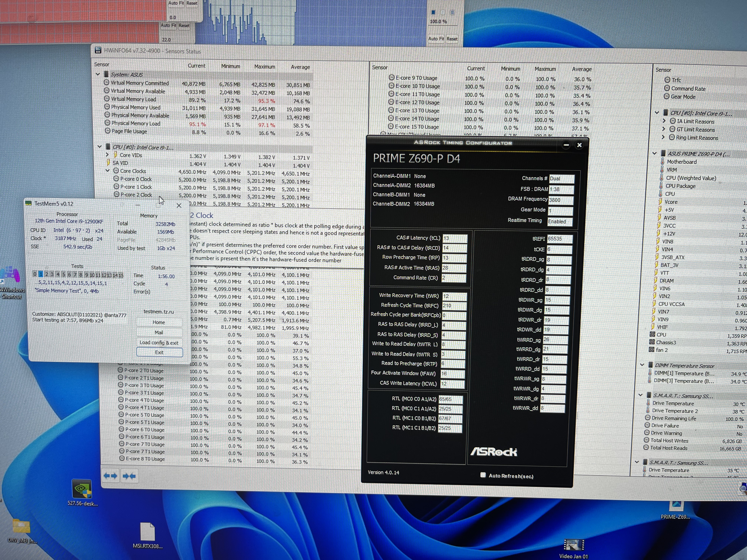Screen dimensions: 747x560
Task: Click Auto Fit below the 100.0 % graph
Action: click(x=436, y=39)
